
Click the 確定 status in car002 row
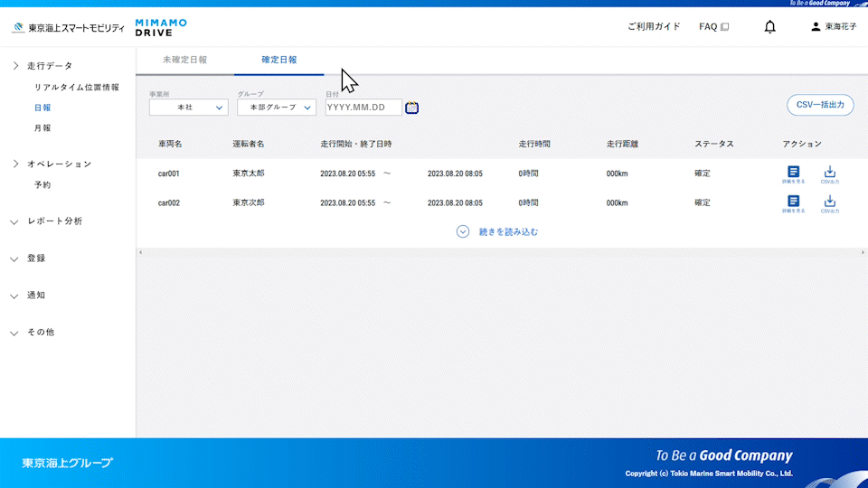click(x=703, y=203)
